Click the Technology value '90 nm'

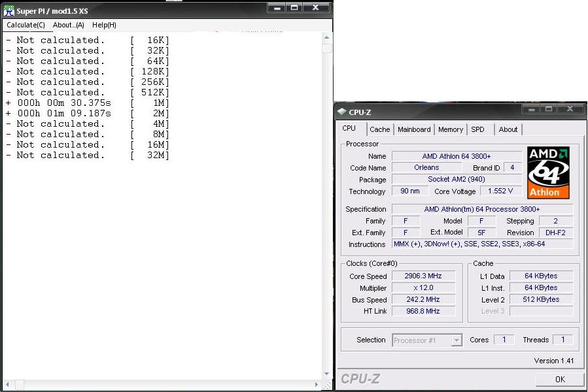pos(410,191)
